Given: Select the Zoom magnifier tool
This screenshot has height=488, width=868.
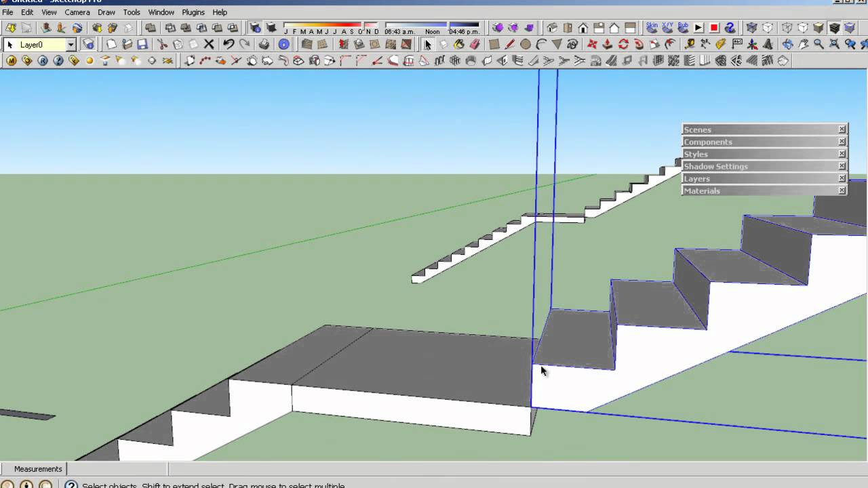Looking at the screenshot, I should click(818, 45).
